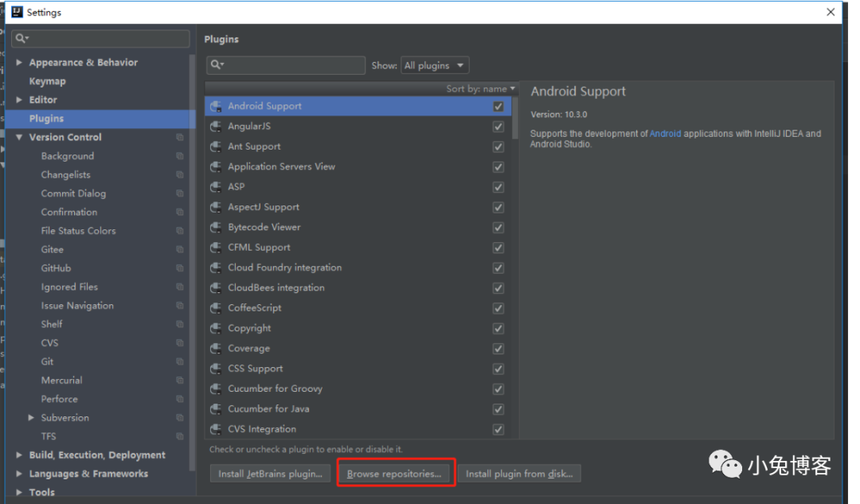Click the Copyright plugin icon
The image size is (860, 504).
(216, 329)
